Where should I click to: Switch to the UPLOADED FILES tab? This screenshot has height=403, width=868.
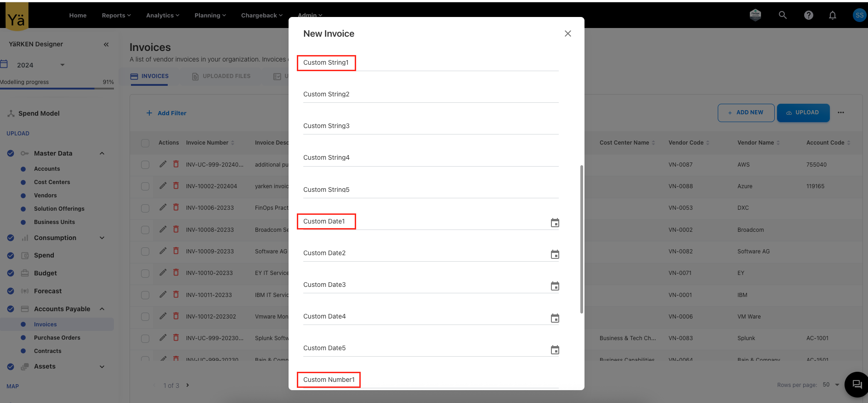(221, 76)
